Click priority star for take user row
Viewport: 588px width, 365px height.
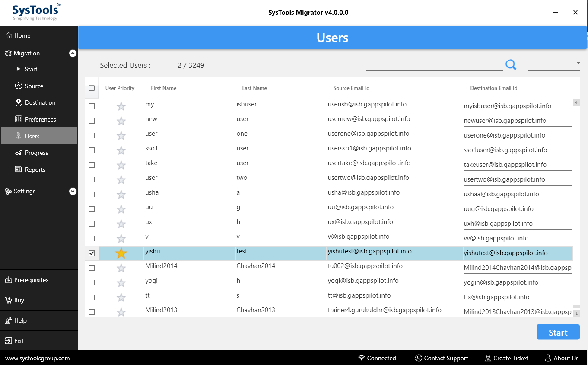point(121,165)
